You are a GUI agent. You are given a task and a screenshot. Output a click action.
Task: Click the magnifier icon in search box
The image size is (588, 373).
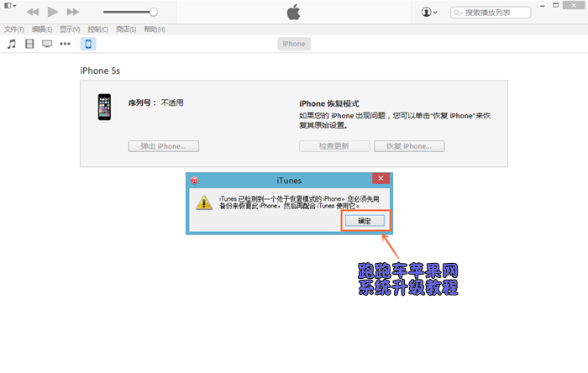[457, 13]
